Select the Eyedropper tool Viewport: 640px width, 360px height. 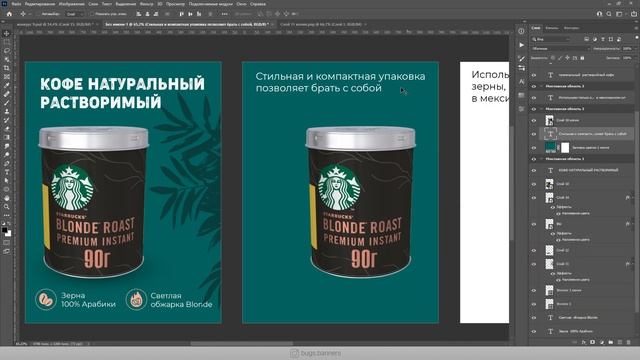click(7, 85)
